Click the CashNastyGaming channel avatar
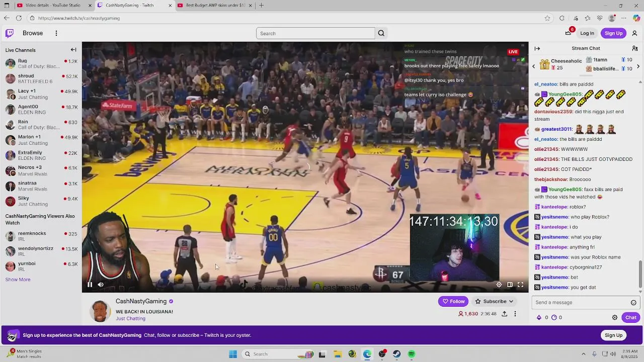Viewport: 644px width, 362px height. (100, 311)
